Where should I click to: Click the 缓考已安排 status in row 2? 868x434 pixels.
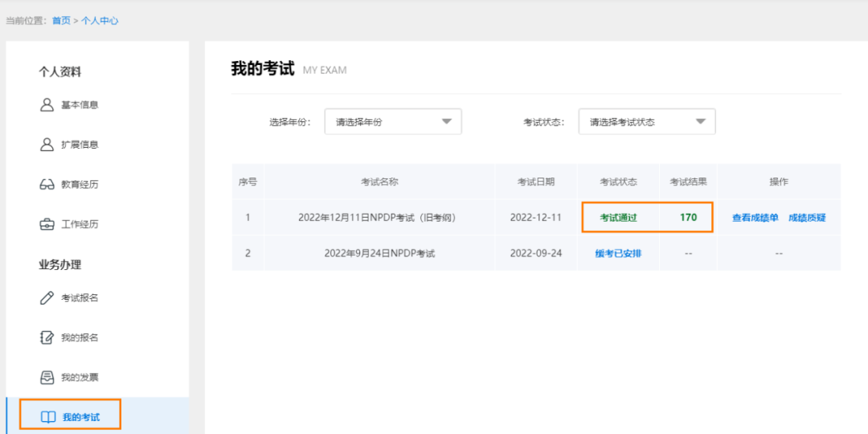coord(618,253)
